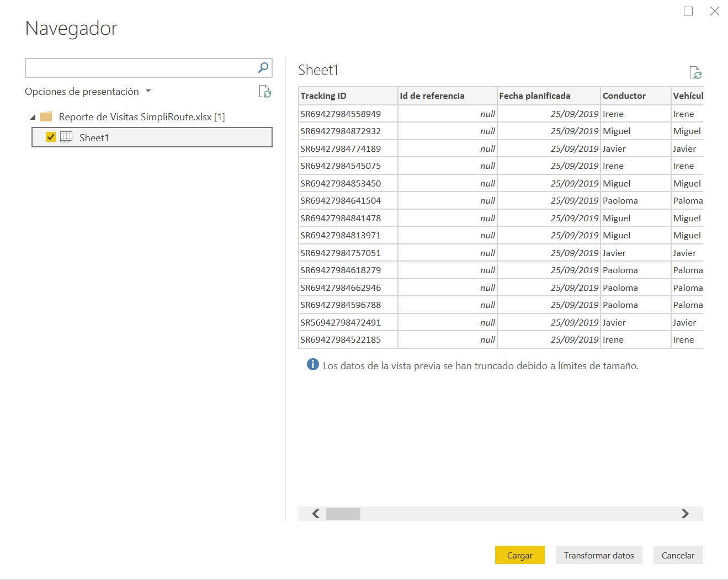
Task: Click inside the navigator search field
Action: coord(141,68)
